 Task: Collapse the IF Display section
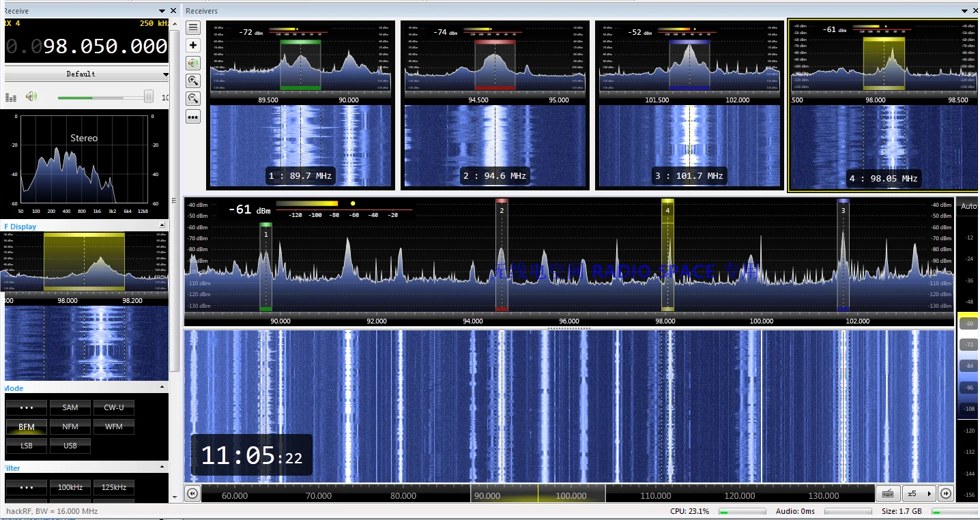click(162, 226)
